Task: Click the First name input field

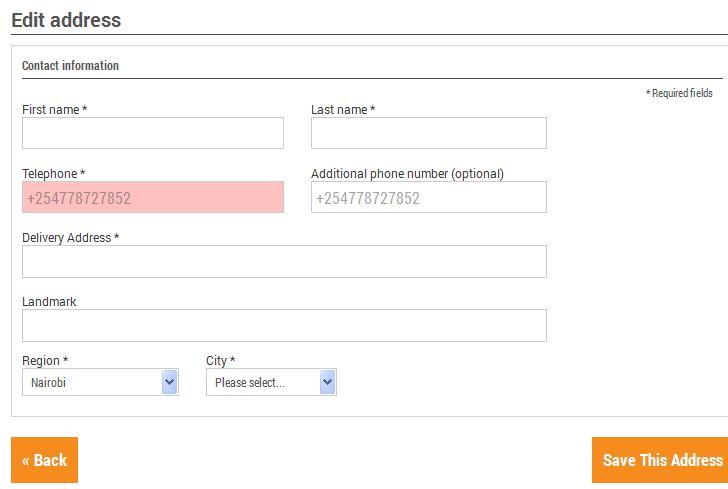Action: [153, 133]
